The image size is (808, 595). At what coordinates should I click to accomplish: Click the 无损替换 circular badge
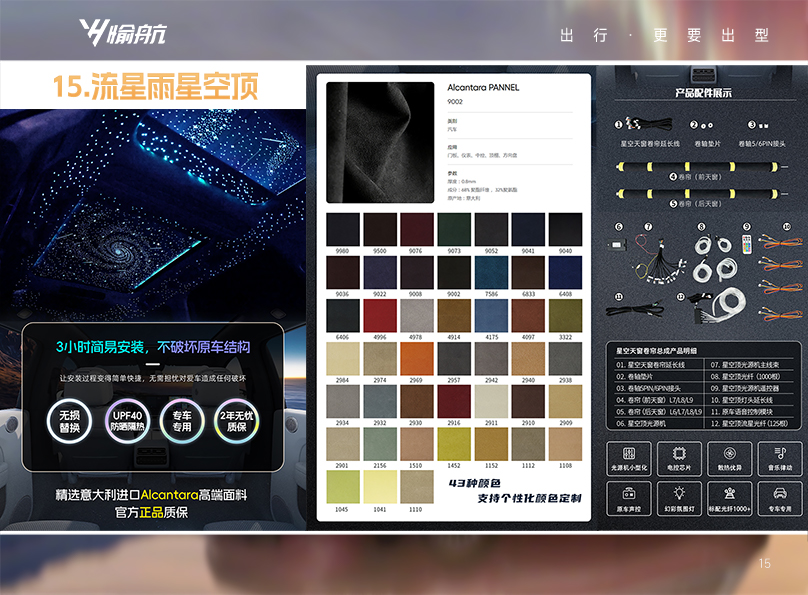70,421
